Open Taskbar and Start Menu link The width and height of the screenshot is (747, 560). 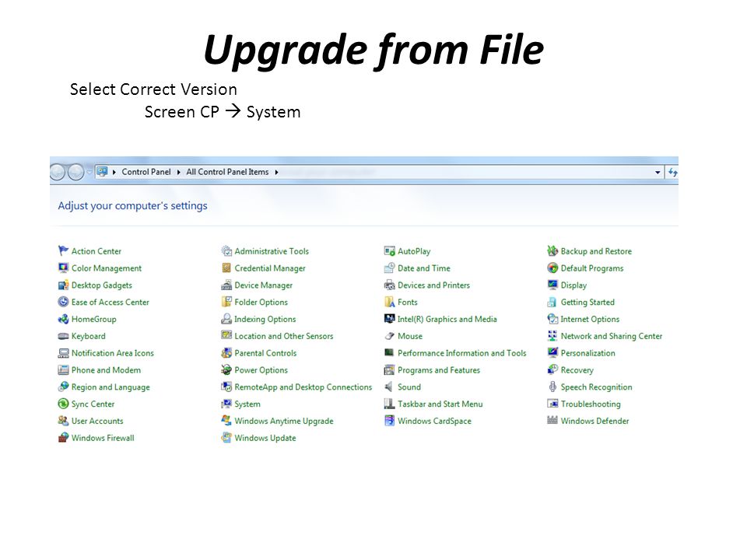click(x=440, y=404)
